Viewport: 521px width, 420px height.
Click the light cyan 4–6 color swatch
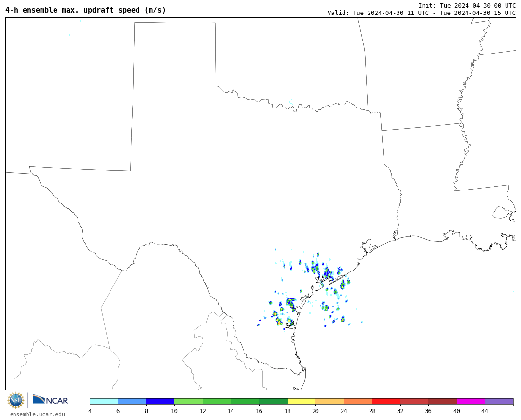[x=104, y=401]
